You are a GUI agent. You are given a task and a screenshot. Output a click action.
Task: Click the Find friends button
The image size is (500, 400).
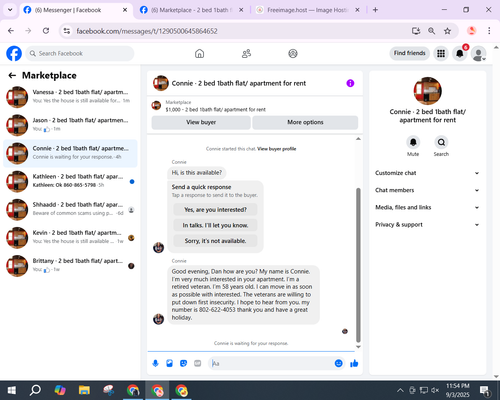coord(409,53)
